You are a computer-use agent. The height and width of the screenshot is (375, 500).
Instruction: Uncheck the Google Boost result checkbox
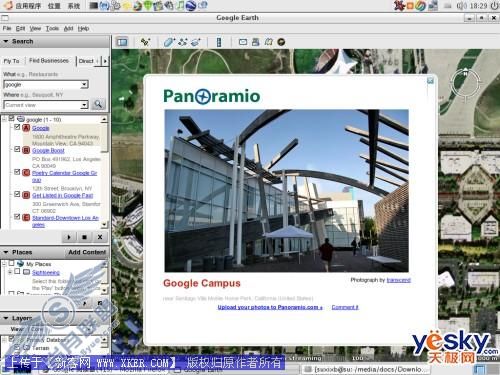pyautogui.click(x=17, y=149)
